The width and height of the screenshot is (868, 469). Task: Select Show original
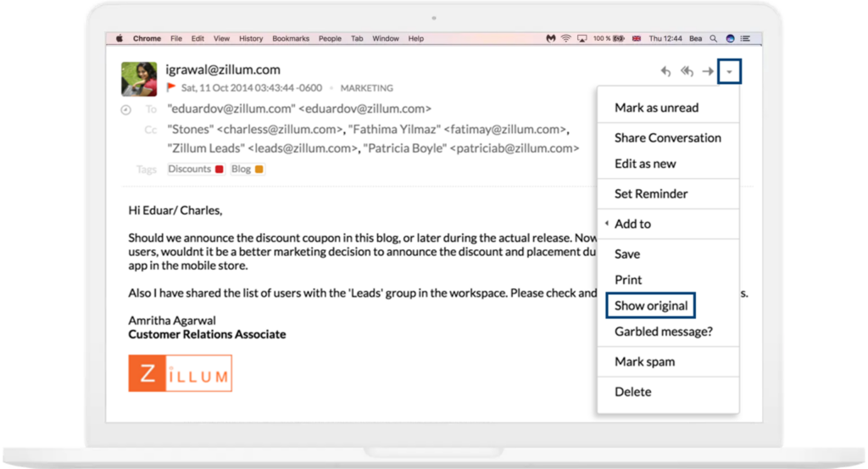651,305
